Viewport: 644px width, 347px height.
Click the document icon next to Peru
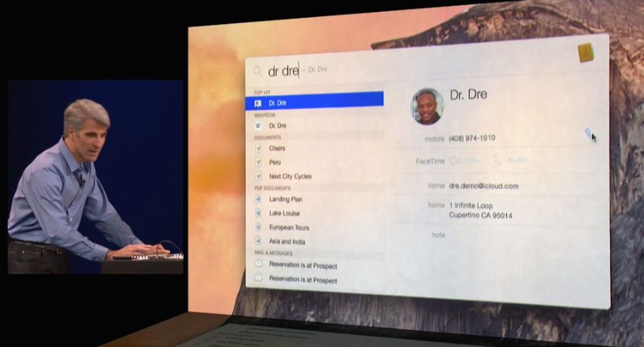tap(258, 162)
